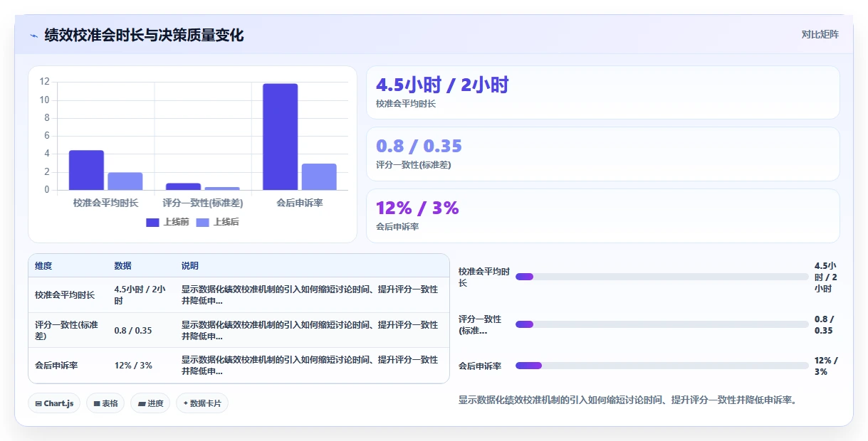868x441 pixels.
Task: Open the 4.5小时 / 2小时 data card
Action: tap(602, 92)
